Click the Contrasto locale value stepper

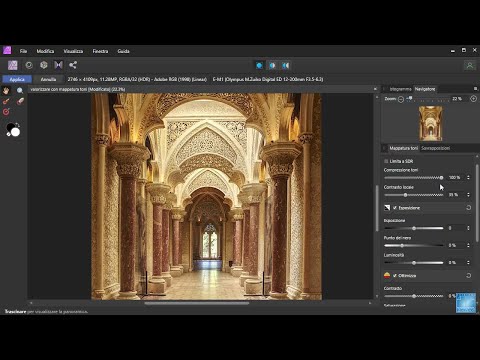(468, 195)
